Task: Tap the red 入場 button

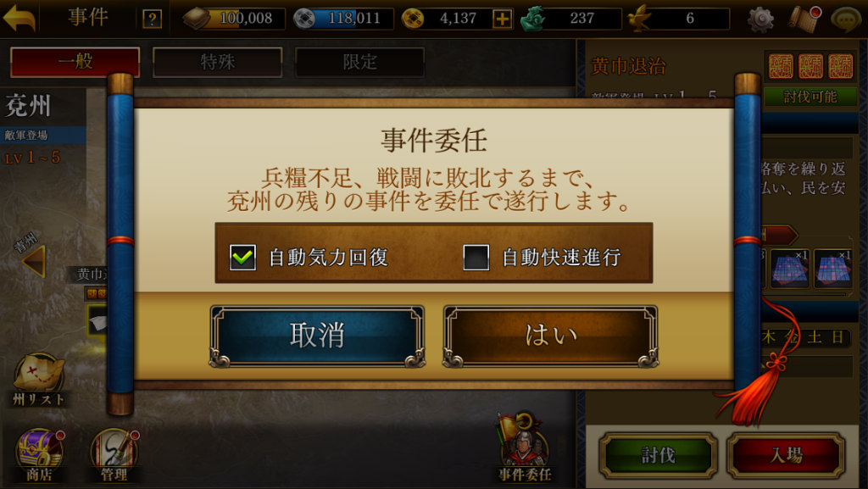Action: tap(786, 455)
